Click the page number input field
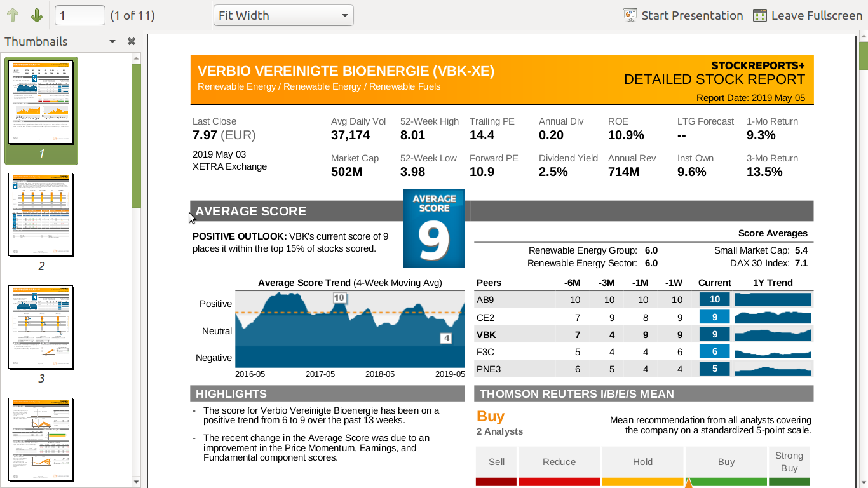The height and width of the screenshot is (488, 868). pos(80,15)
